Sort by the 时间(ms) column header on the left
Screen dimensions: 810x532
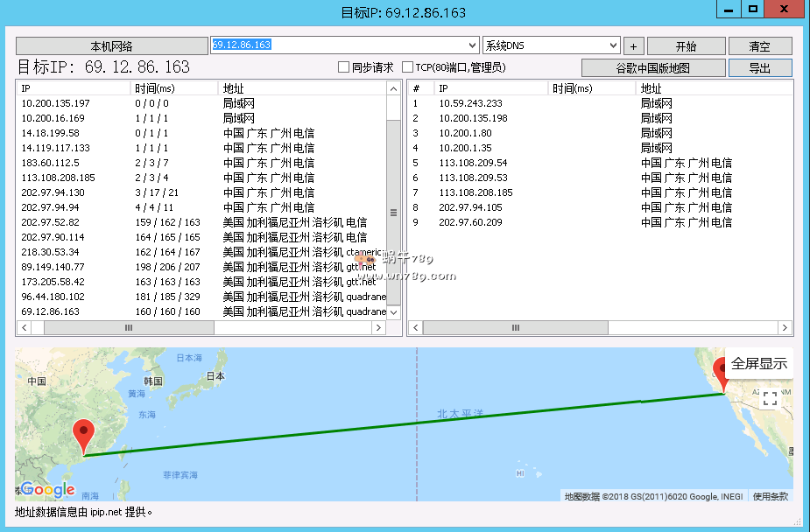tap(173, 88)
